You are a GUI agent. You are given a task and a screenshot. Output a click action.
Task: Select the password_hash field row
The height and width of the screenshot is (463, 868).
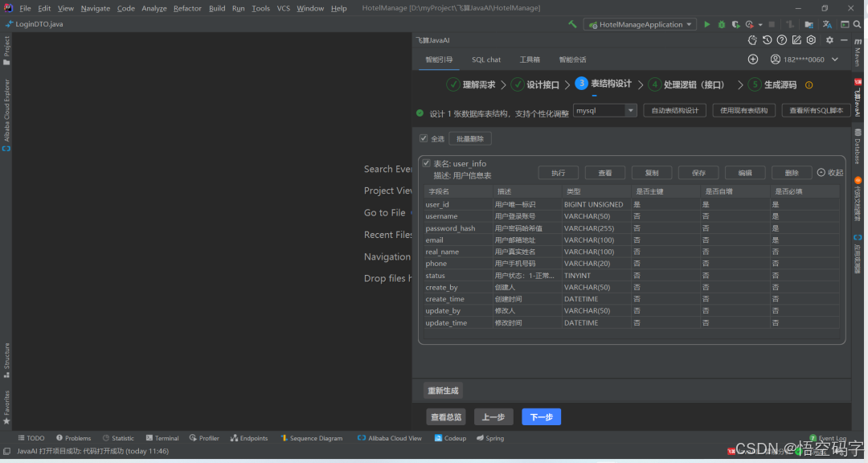(632, 228)
